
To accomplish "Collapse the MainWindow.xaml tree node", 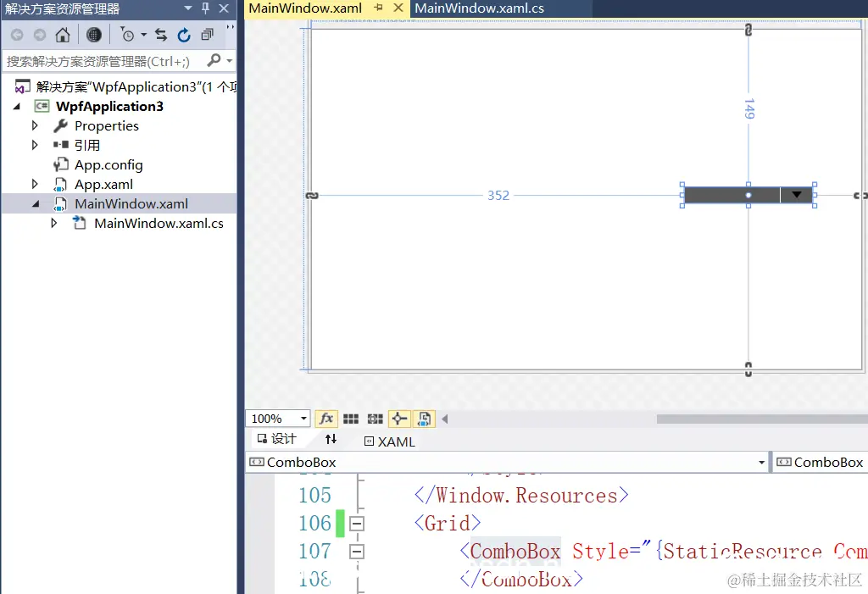I will 36,203.
